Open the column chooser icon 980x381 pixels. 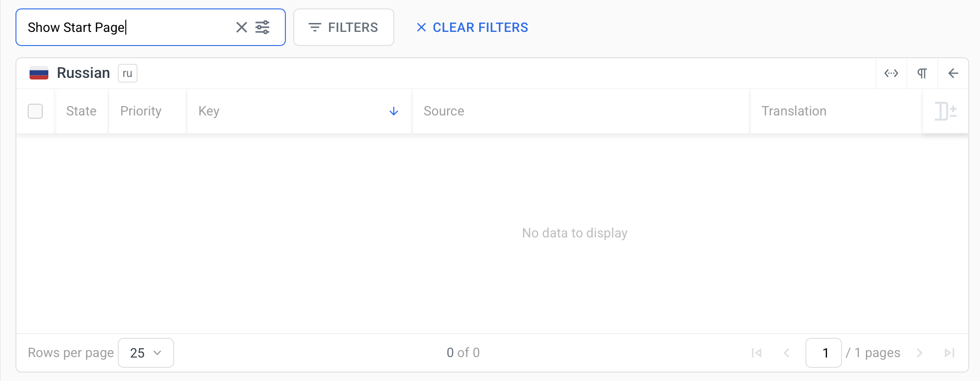(x=945, y=111)
